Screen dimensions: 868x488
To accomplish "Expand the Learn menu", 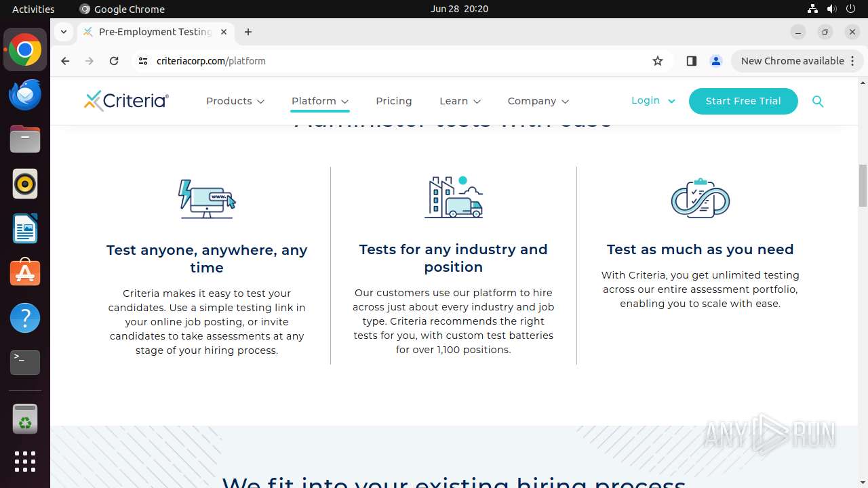I will (460, 101).
